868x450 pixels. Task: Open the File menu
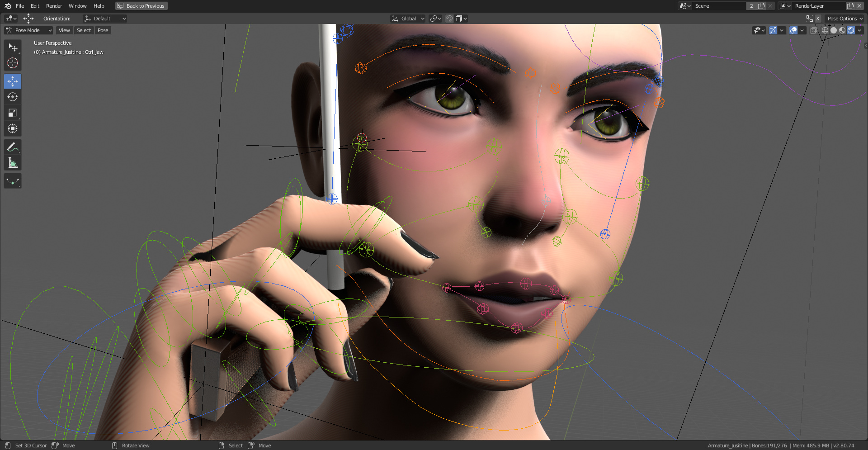pos(20,6)
